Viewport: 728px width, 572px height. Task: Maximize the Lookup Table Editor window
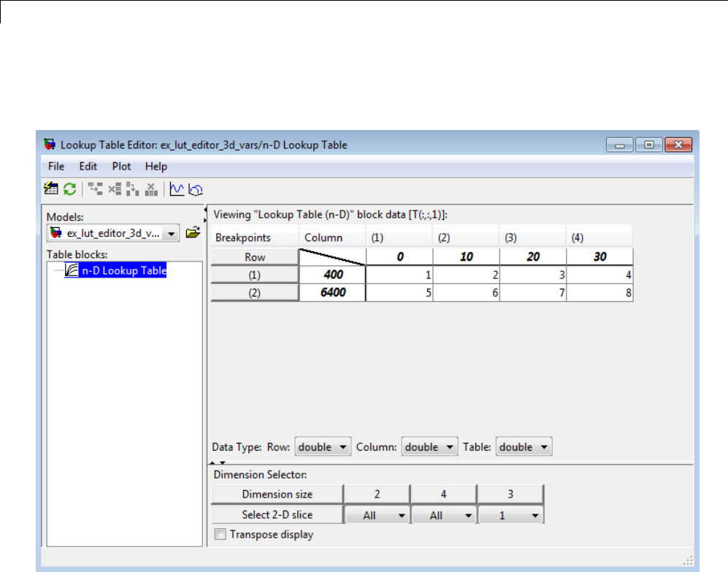(x=648, y=145)
